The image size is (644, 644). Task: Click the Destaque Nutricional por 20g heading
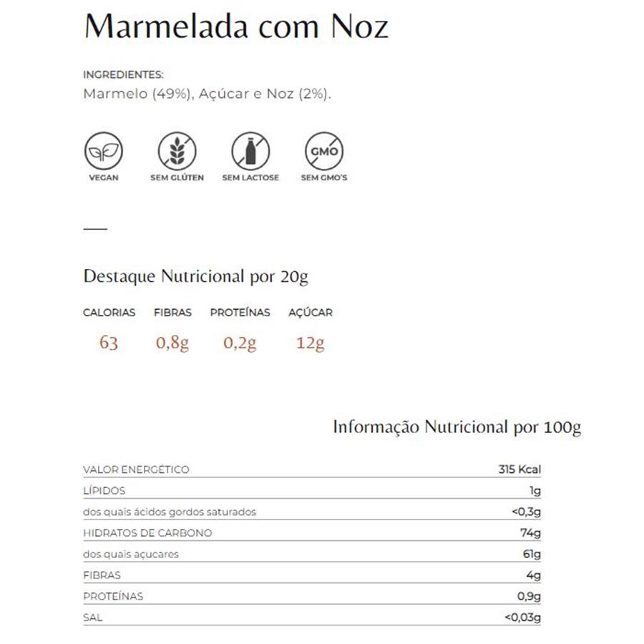click(x=195, y=277)
